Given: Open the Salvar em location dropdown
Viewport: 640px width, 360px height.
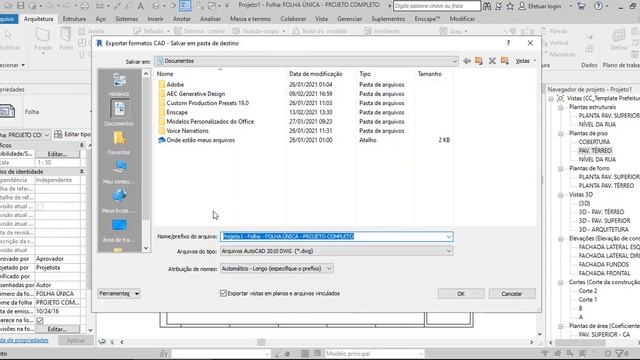Looking at the screenshot, I should pos(454,61).
